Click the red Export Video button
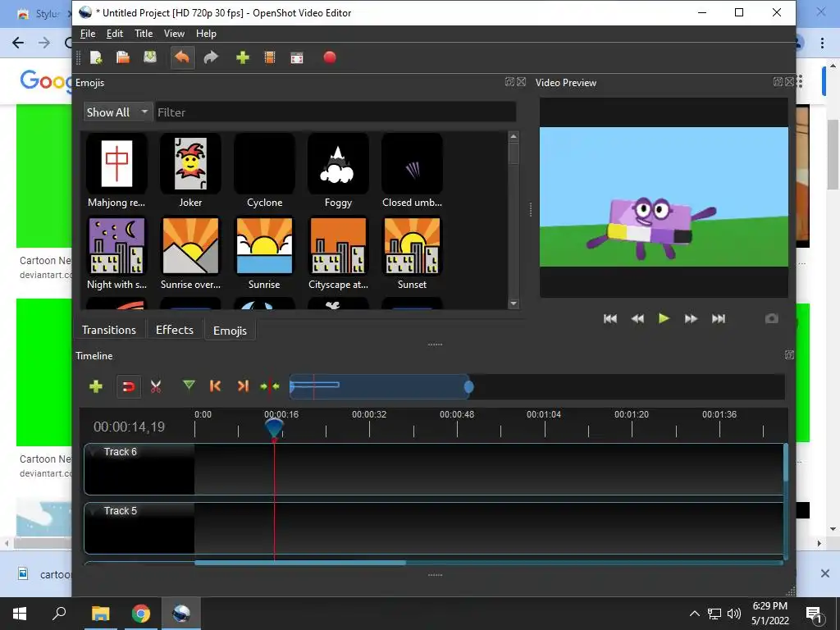 [x=330, y=57]
